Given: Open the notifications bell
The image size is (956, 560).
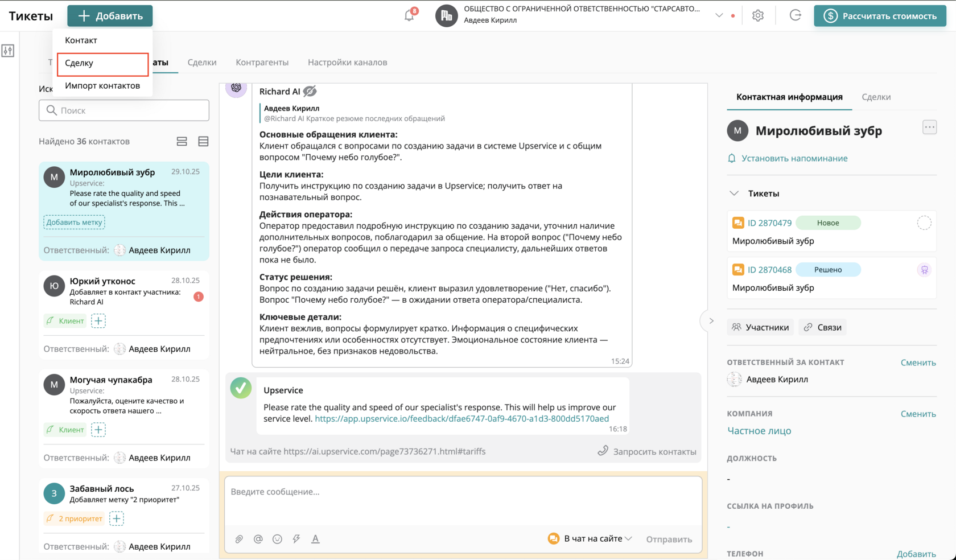Looking at the screenshot, I should 409,15.
